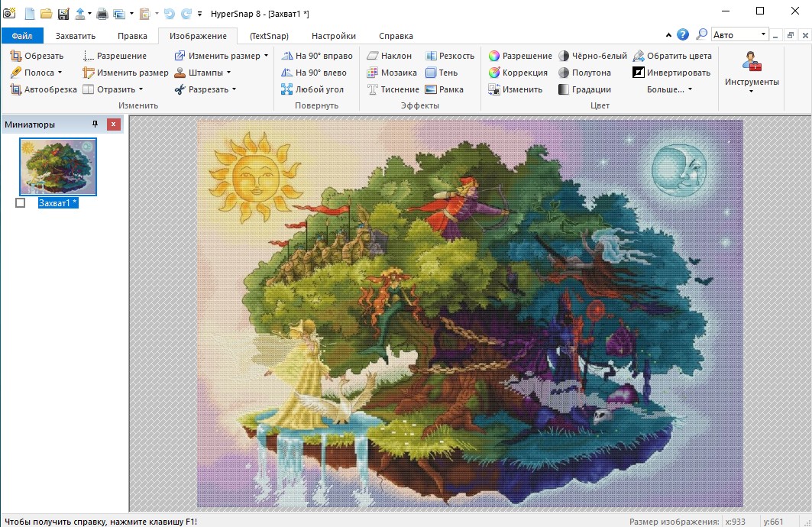Save the capture with the floppy icon
Screen dimensions: 812x527
[x=63, y=14]
